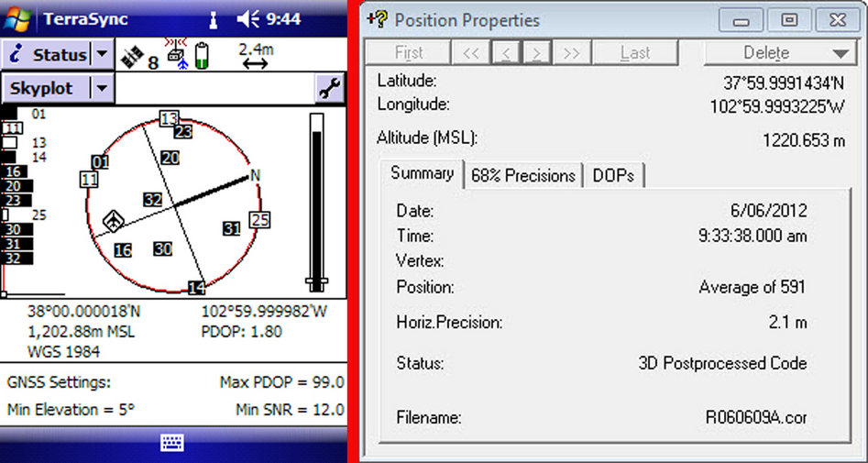The image size is (868, 463).
Task: Click the 1,202.88m MSL altitude value
Action: (x=81, y=332)
